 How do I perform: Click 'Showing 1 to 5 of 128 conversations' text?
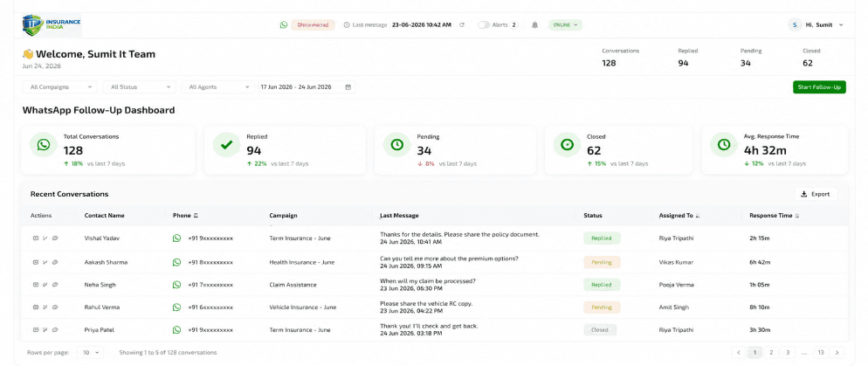(168, 352)
